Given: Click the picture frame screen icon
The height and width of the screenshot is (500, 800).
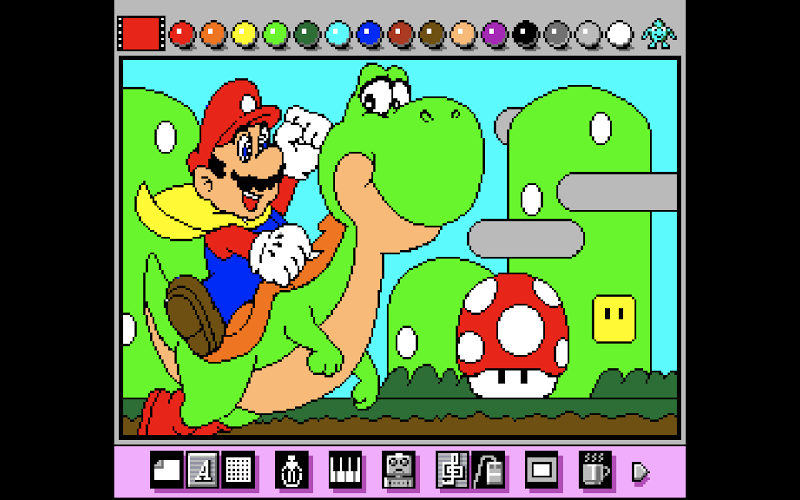Looking at the screenshot, I should (x=541, y=469).
